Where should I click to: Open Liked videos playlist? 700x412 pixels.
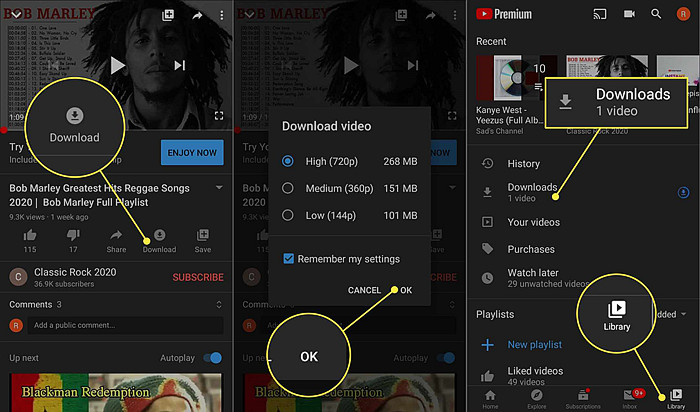[x=583, y=375]
